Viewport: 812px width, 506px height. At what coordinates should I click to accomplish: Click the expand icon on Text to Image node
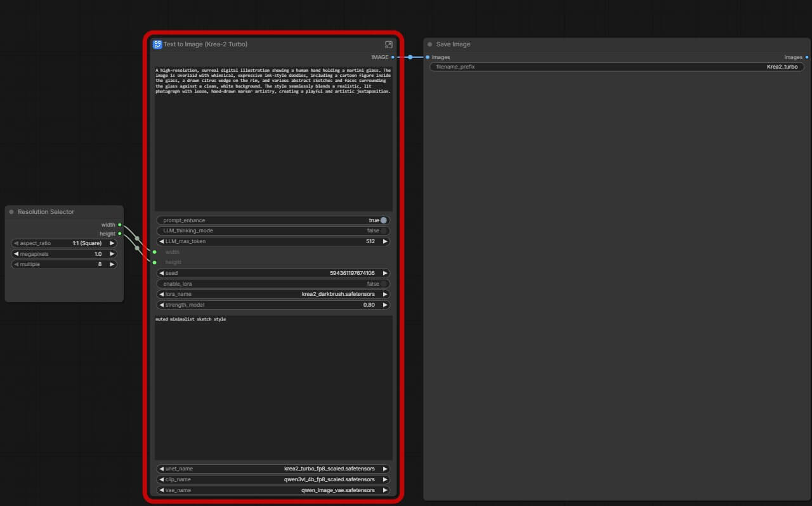(389, 44)
